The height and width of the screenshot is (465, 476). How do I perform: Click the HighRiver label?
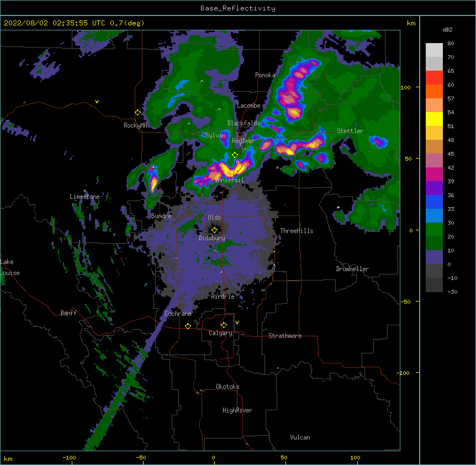tap(237, 410)
